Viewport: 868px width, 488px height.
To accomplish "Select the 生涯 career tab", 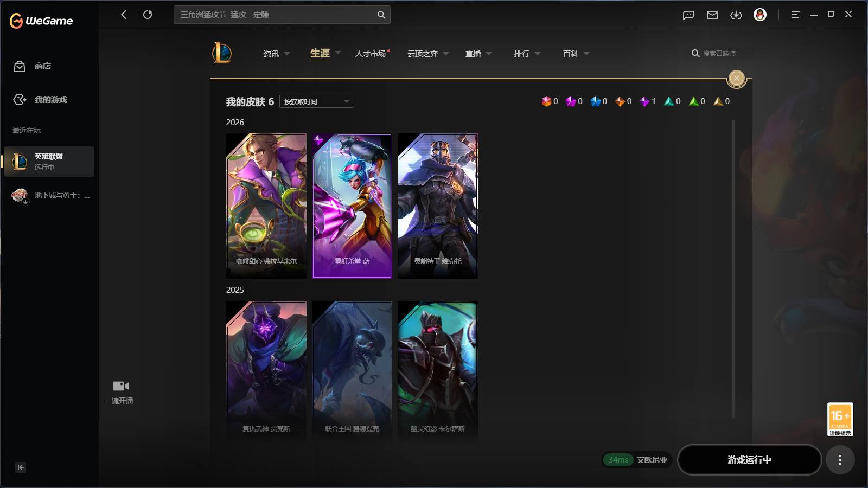I will pyautogui.click(x=320, y=53).
